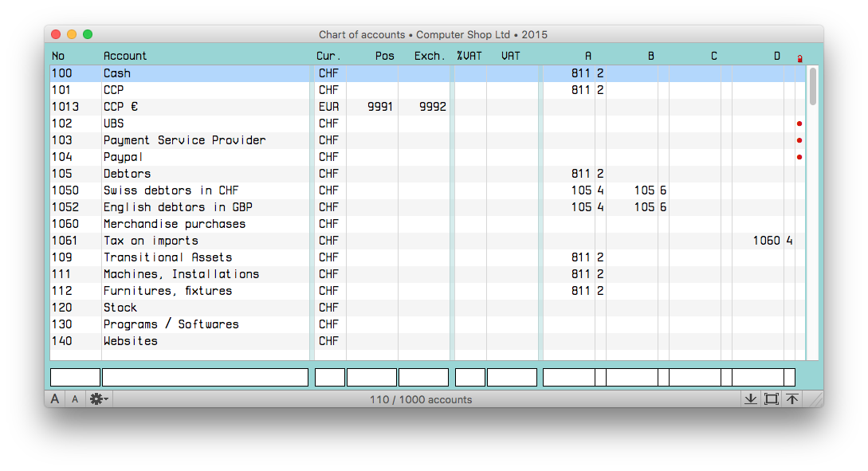Screen dimensions: 868x471
Task: Click the Pos column header
Action: [385, 56]
